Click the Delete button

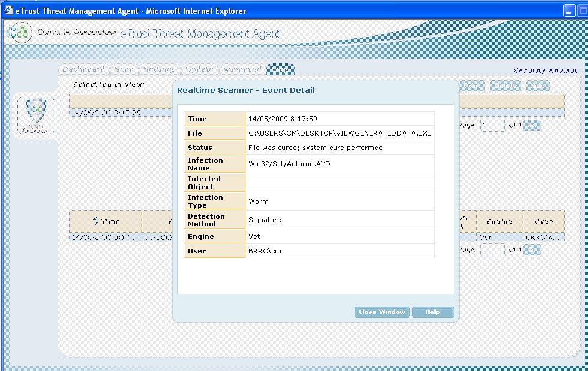click(x=505, y=86)
